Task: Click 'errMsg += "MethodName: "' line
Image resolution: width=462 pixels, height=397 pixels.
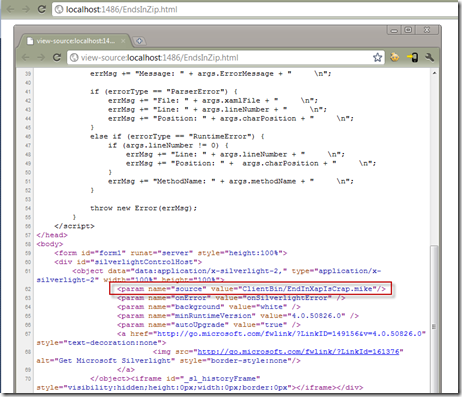Action: (x=231, y=181)
